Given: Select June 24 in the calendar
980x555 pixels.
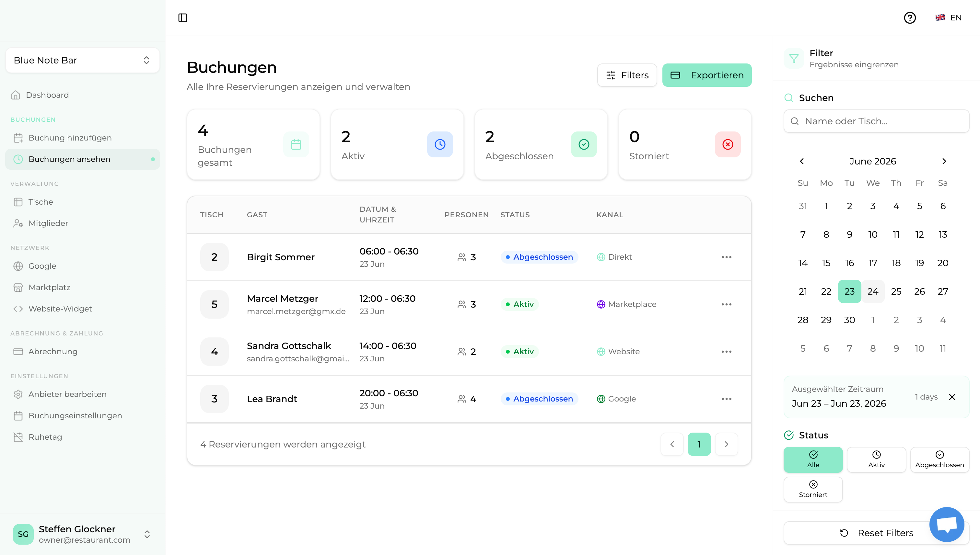Looking at the screenshot, I should pyautogui.click(x=873, y=291).
